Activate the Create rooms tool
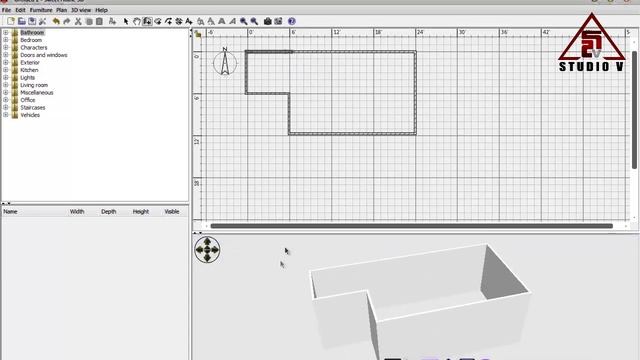The height and width of the screenshot is (360, 640). [x=158, y=21]
